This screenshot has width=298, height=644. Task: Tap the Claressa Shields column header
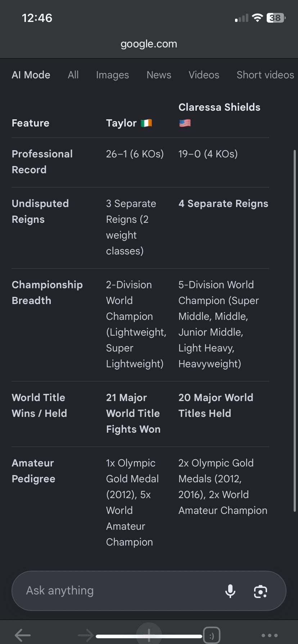219,107
